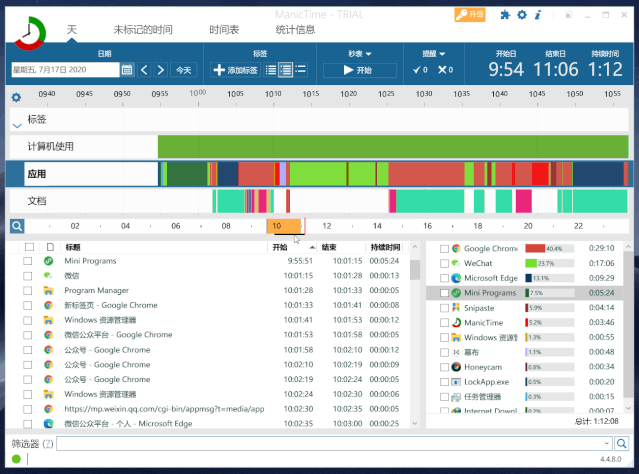Check Microsoft Edge checkbox in summary panel
Viewport: 639px width, 474px height.
click(x=444, y=278)
